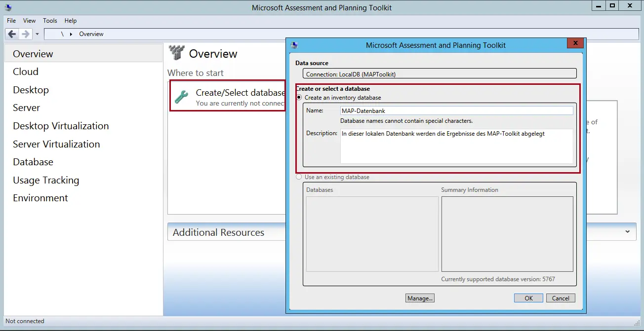This screenshot has height=331, width=644.
Task: Click into the Description text box
Action: point(457,146)
